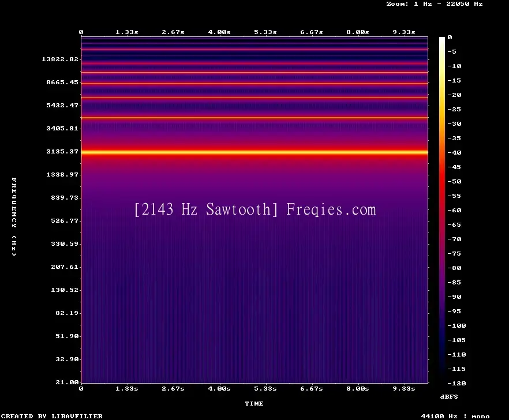Select the -50 dBFS scale label

(454, 181)
